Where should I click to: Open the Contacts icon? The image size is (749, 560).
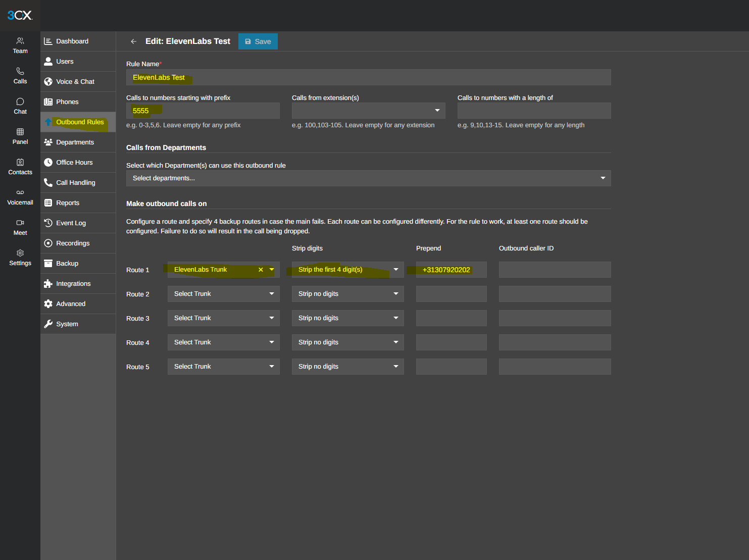(20, 162)
